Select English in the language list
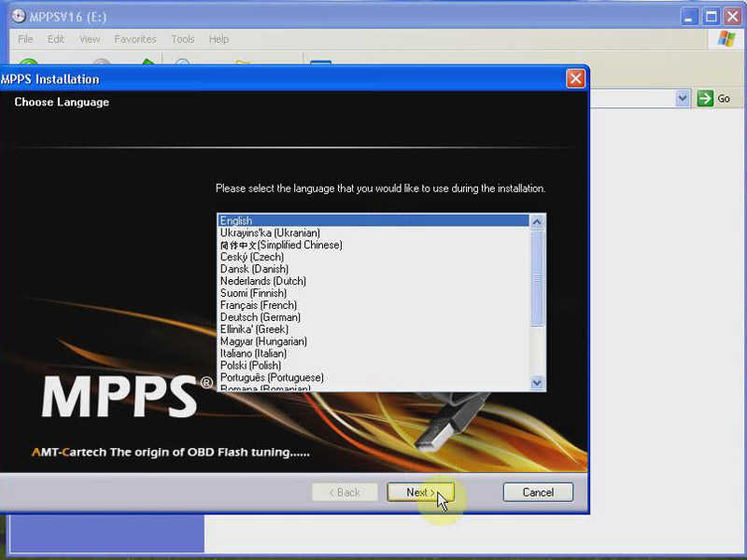This screenshot has width=747, height=560. click(373, 220)
